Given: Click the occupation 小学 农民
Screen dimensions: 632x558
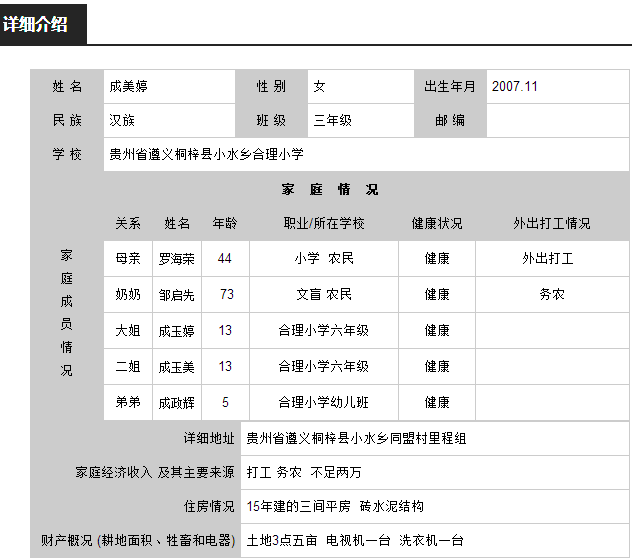Looking at the screenshot, I should point(324,258).
